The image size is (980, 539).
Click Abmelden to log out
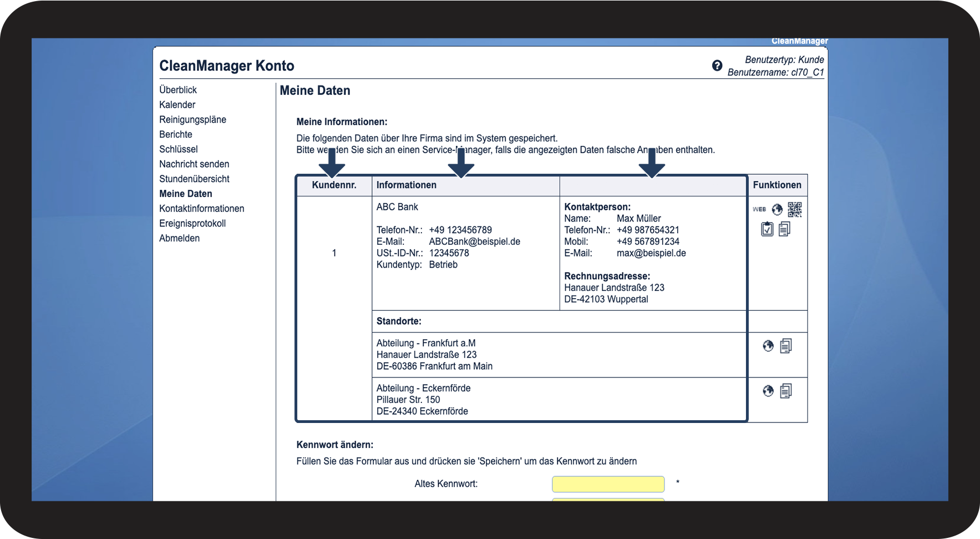pos(179,238)
